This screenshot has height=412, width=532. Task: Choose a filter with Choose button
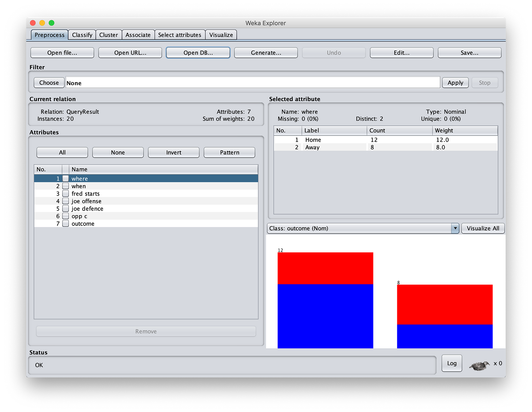49,83
